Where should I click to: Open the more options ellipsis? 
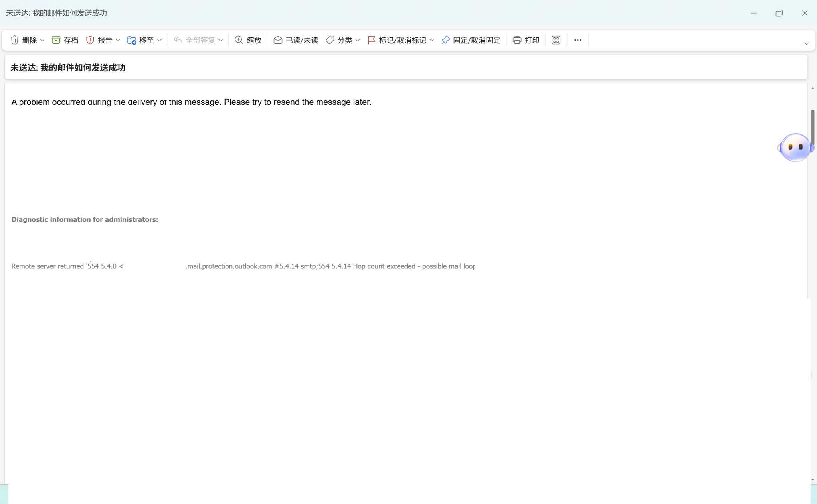[x=578, y=40]
